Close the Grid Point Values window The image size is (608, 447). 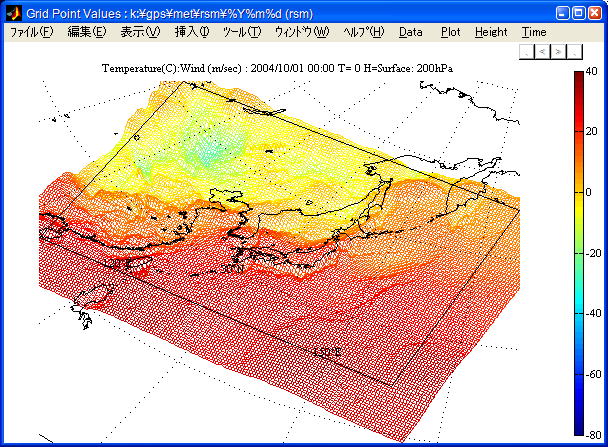pos(595,13)
